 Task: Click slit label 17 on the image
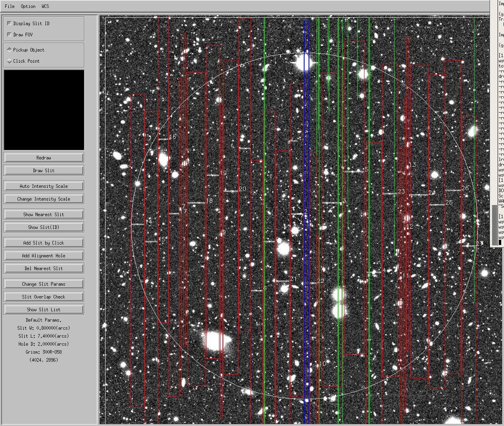point(183,211)
